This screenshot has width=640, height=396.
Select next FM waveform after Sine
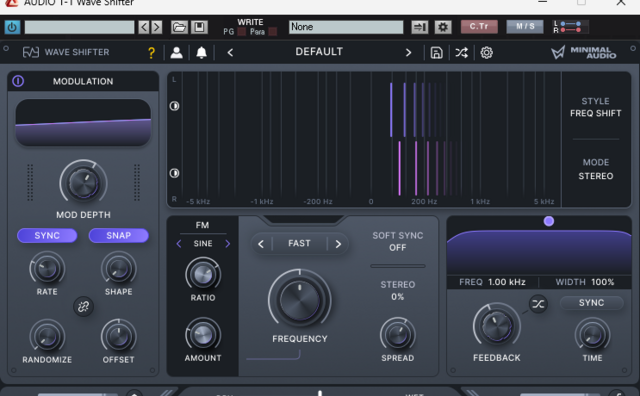(227, 244)
